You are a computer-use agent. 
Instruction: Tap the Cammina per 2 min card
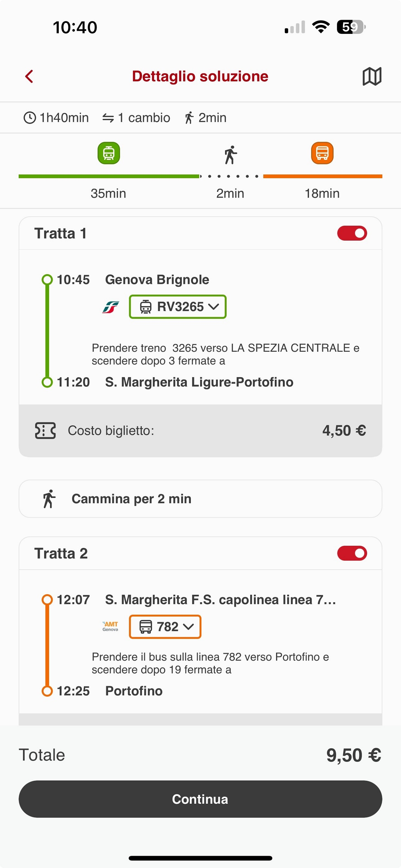[200, 499]
